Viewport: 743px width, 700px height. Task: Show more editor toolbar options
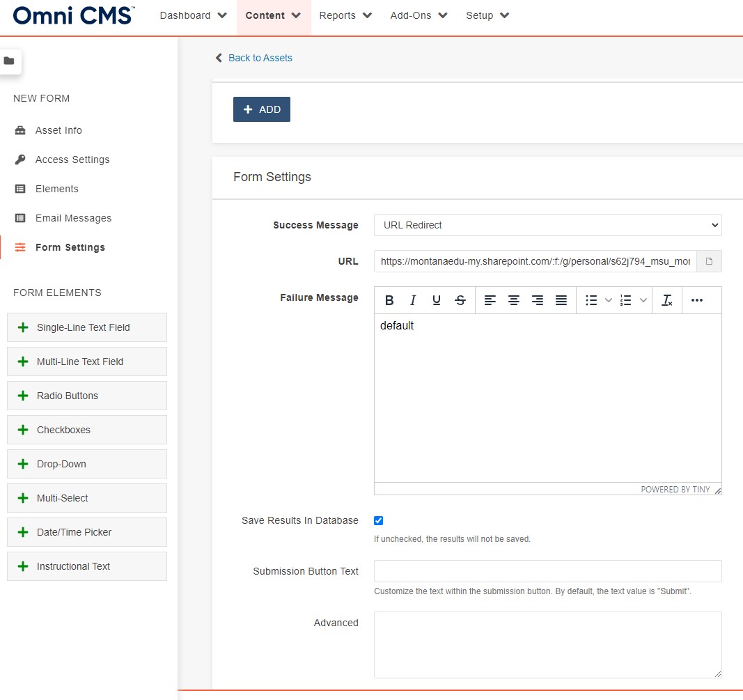[697, 300]
